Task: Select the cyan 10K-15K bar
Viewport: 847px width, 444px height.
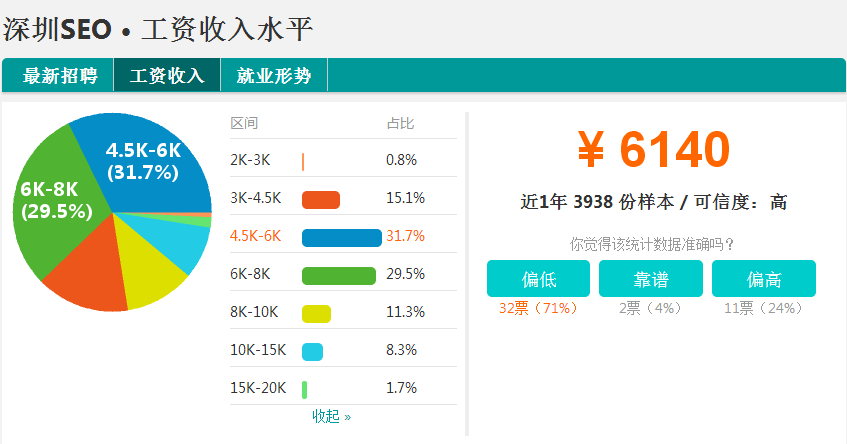Action: pyautogui.click(x=312, y=352)
